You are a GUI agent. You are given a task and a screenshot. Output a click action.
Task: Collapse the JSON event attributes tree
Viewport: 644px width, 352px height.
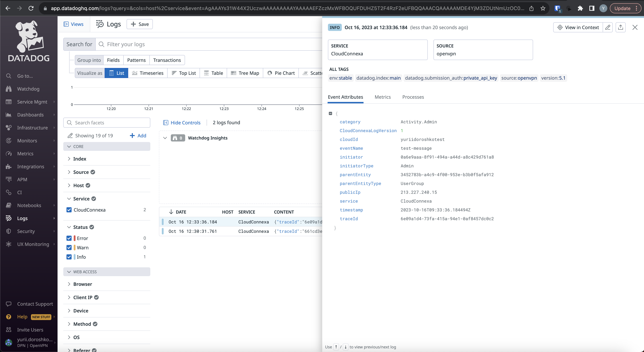330,113
